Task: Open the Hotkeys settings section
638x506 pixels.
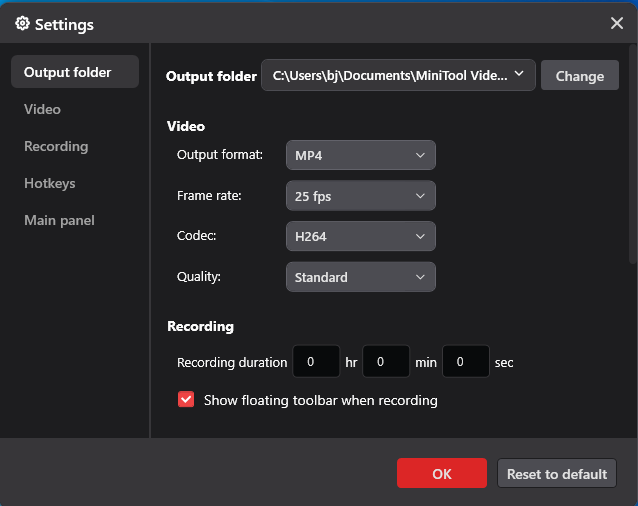Action: tap(50, 183)
